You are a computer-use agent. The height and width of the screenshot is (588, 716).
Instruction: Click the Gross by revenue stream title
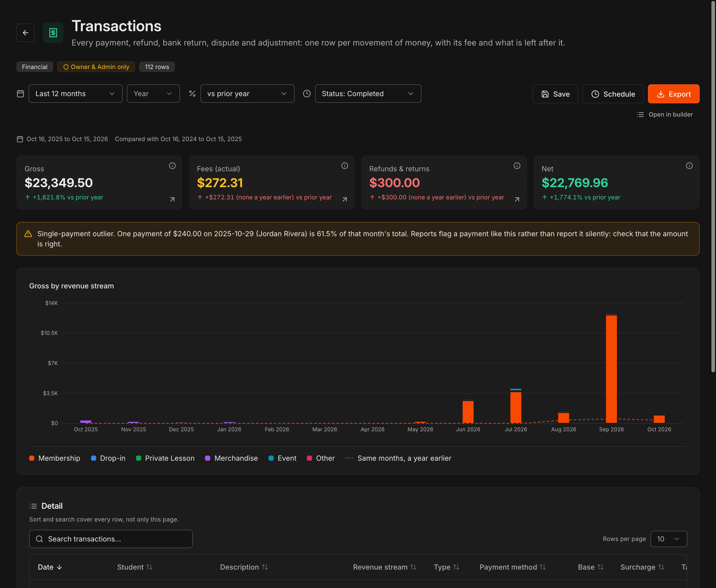(x=71, y=286)
